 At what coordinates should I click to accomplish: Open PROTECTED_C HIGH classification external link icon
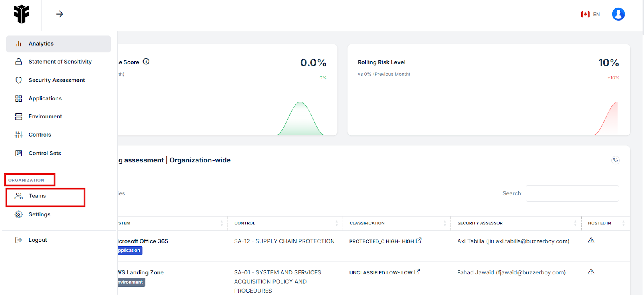click(x=419, y=241)
